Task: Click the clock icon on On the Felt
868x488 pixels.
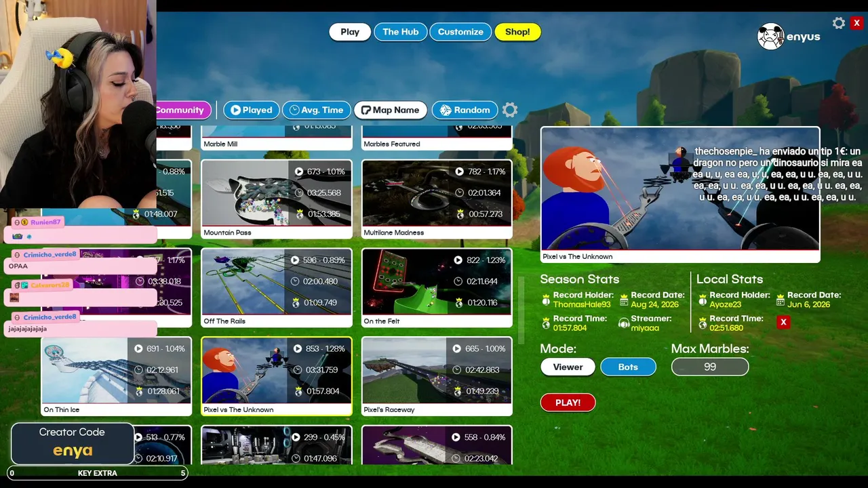Action: click(458, 281)
